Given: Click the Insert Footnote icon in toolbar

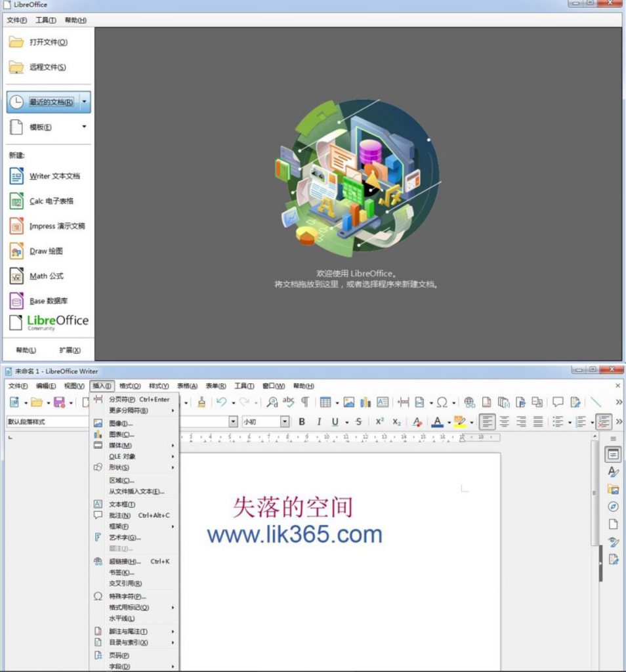Looking at the screenshot, I should [x=486, y=402].
